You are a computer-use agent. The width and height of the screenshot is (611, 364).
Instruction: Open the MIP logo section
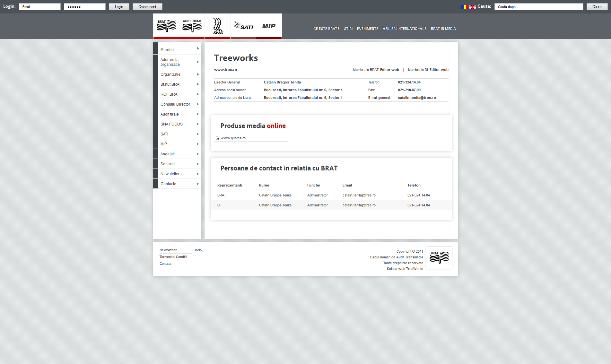click(269, 26)
